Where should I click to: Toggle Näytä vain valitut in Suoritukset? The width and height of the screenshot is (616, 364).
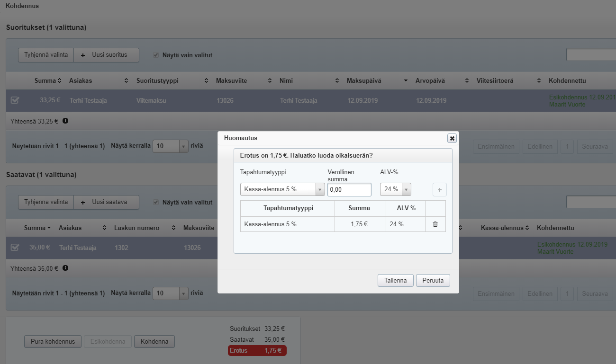(156, 55)
